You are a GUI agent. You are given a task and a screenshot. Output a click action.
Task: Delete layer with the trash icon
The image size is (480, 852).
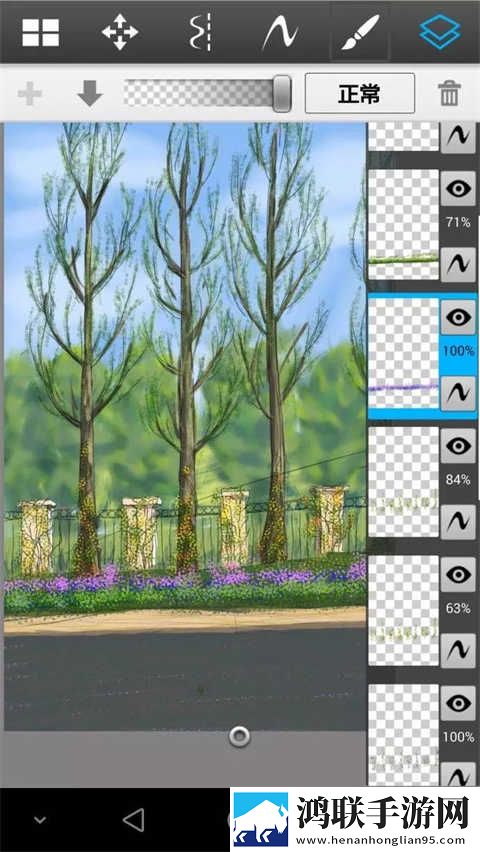click(450, 94)
